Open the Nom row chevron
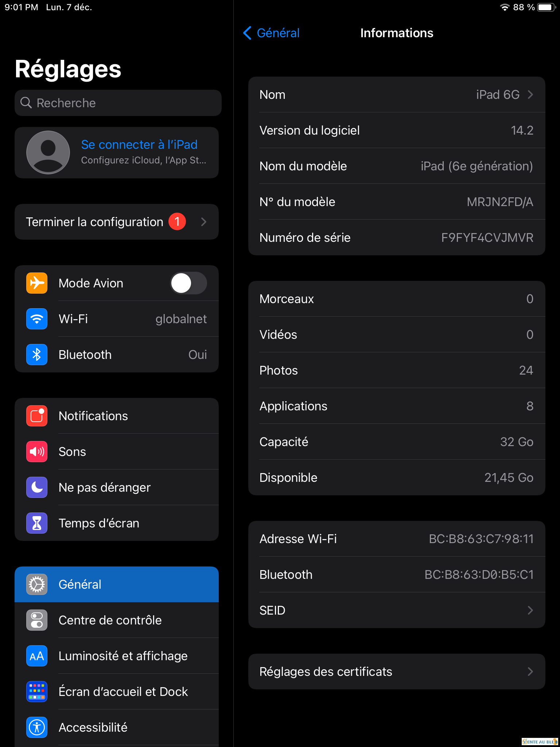This screenshot has width=560, height=747. (530, 94)
